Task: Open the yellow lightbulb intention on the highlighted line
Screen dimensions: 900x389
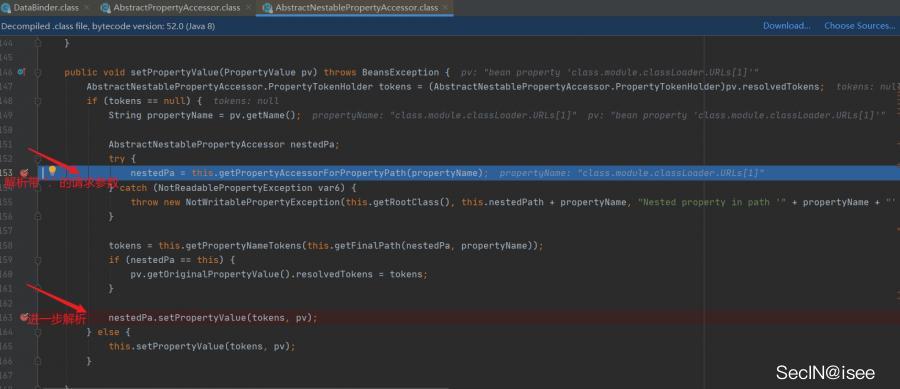Action: tap(52, 171)
